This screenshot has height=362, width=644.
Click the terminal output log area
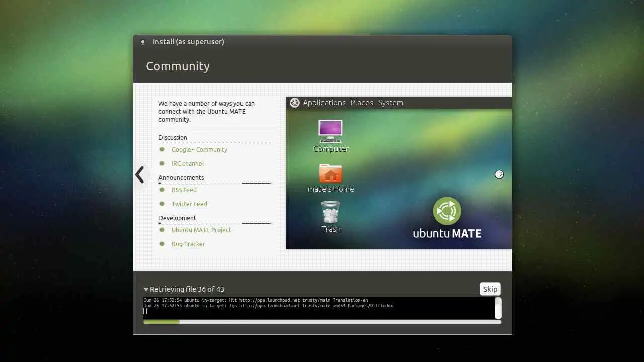pos(319,308)
